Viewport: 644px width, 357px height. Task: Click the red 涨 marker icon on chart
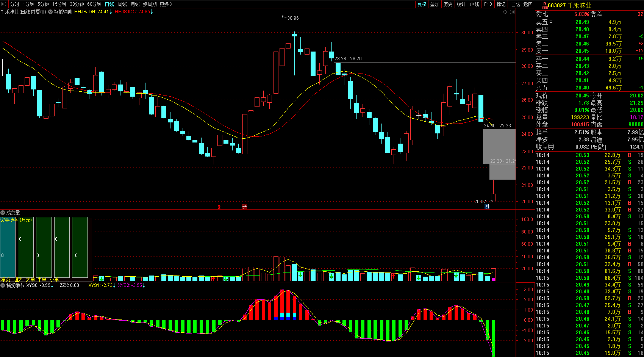click(244, 207)
